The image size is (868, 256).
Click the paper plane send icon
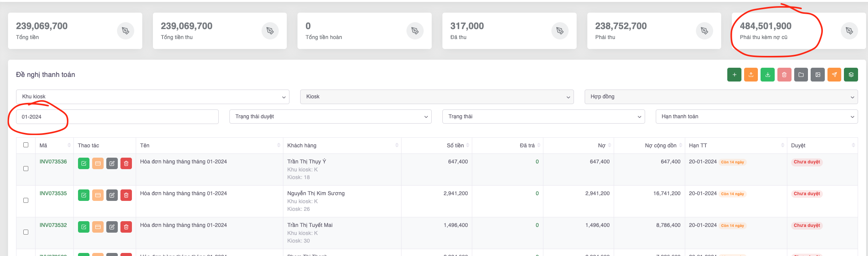(x=834, y=75)
